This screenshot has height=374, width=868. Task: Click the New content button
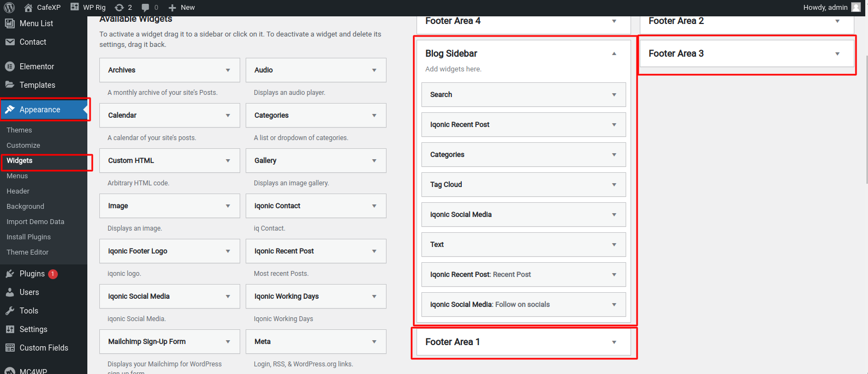(x=182, y=8)
